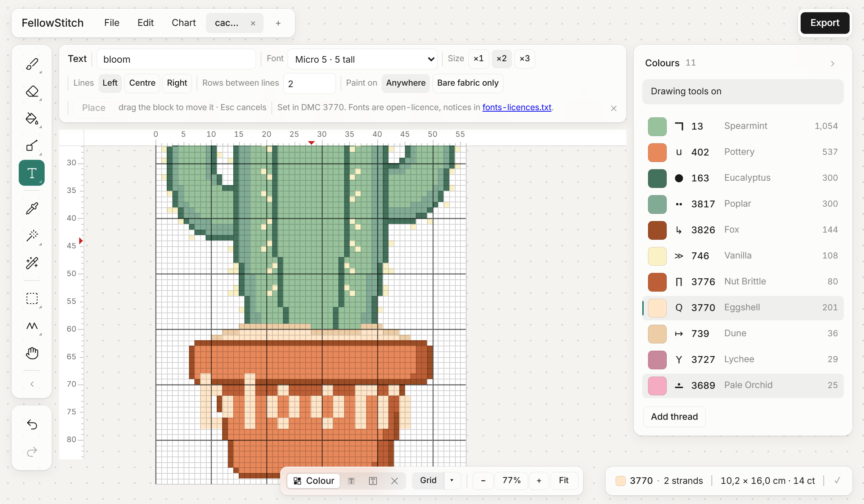The image size is (864, 504).
Task: Click the Text input field containing bloom
Action: [176, 59]
